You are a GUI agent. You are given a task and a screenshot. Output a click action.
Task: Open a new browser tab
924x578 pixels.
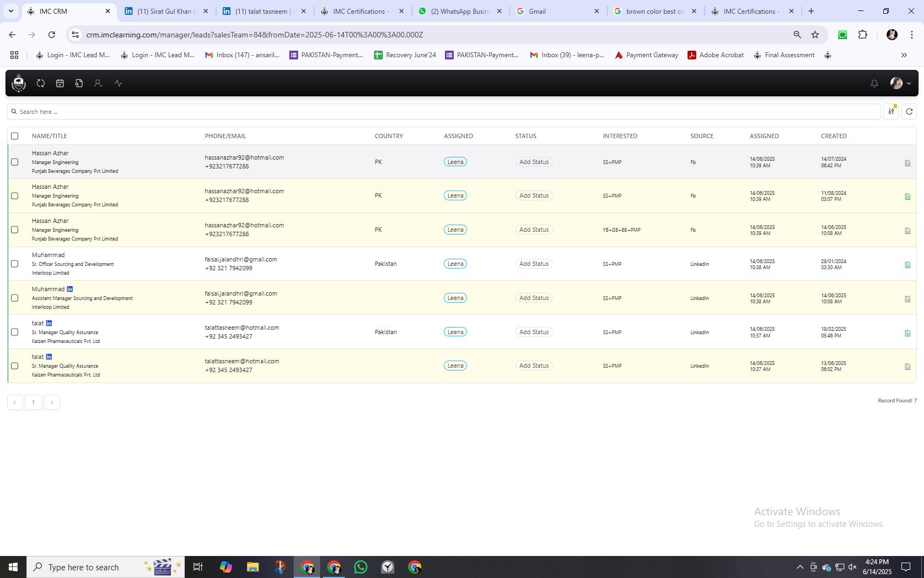(x=811, y=11)
